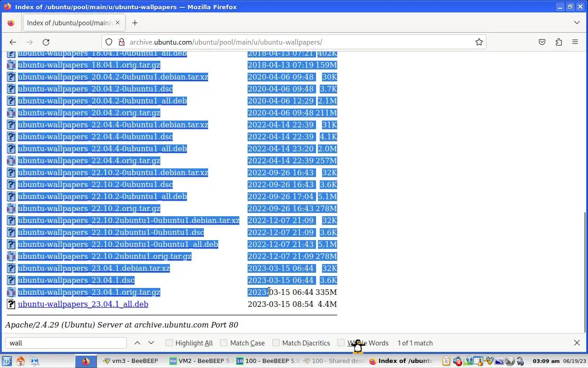Close the find bar
Viewport: 588px width, 368px height.
point(577,343)
